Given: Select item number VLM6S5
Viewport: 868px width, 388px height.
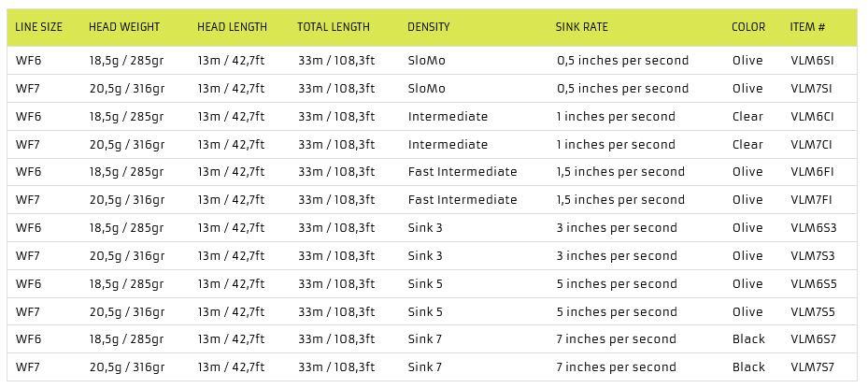Looking at the screenshot, I should pyautogui.click(x=814, y=284).
